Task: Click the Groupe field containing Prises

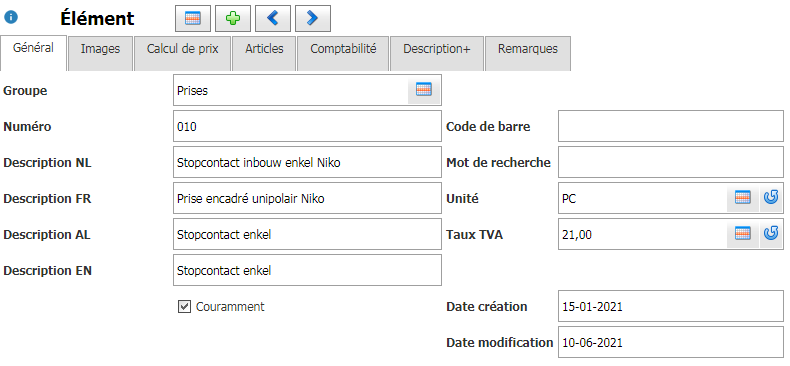Action: (307, 90)
